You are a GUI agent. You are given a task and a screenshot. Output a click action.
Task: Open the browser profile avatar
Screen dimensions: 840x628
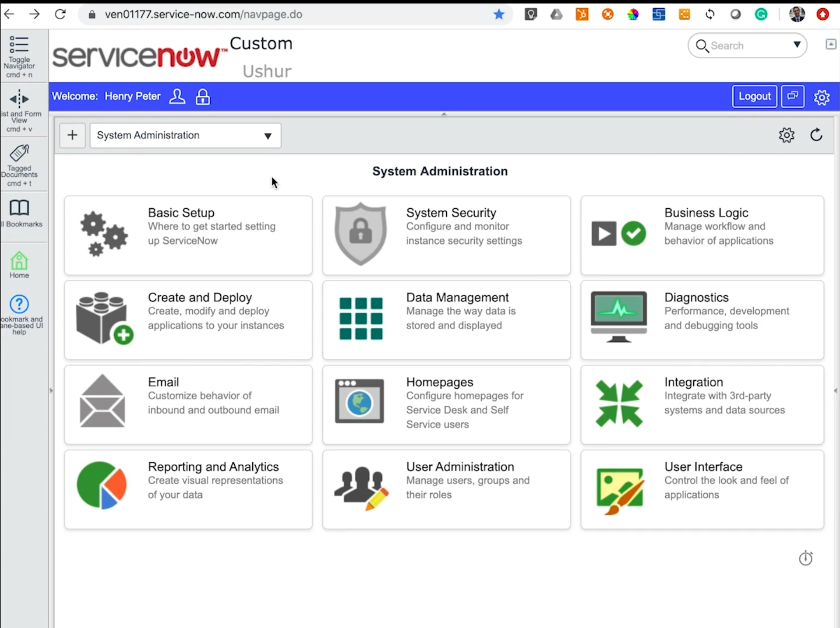pyautogui.click(x=797, y=14)
